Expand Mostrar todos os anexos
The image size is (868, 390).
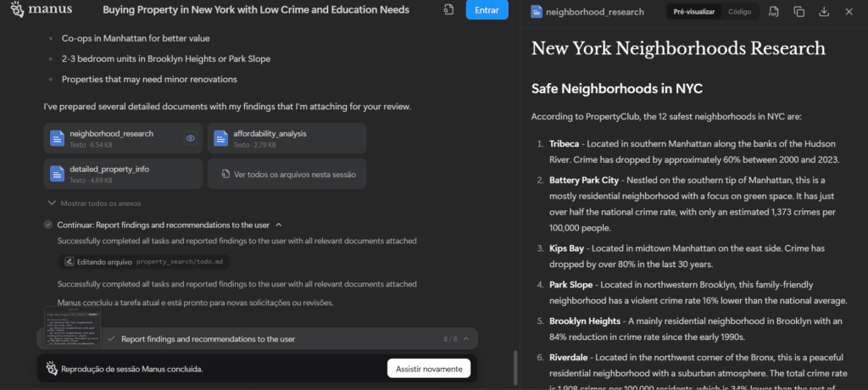[x=95, y=203]
